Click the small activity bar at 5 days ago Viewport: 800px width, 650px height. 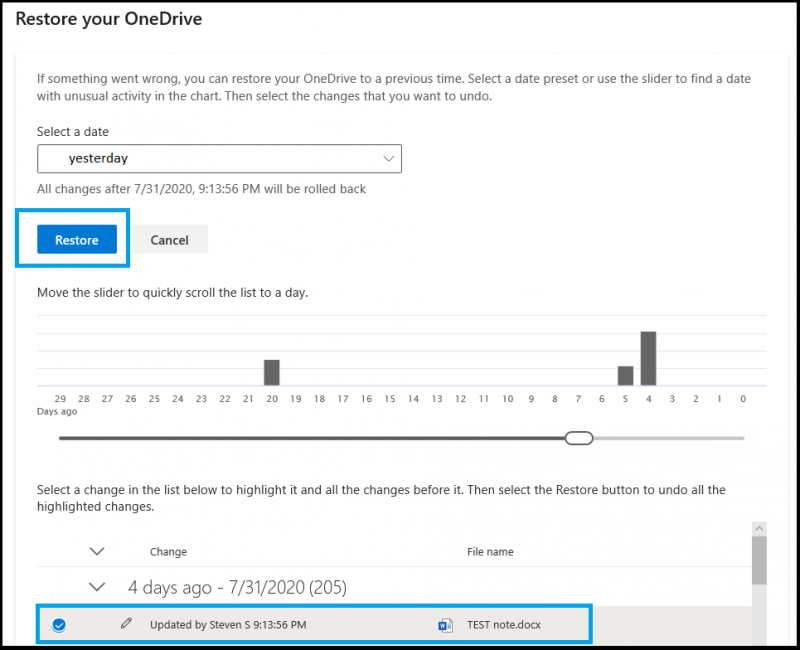[x=625, y=374]
